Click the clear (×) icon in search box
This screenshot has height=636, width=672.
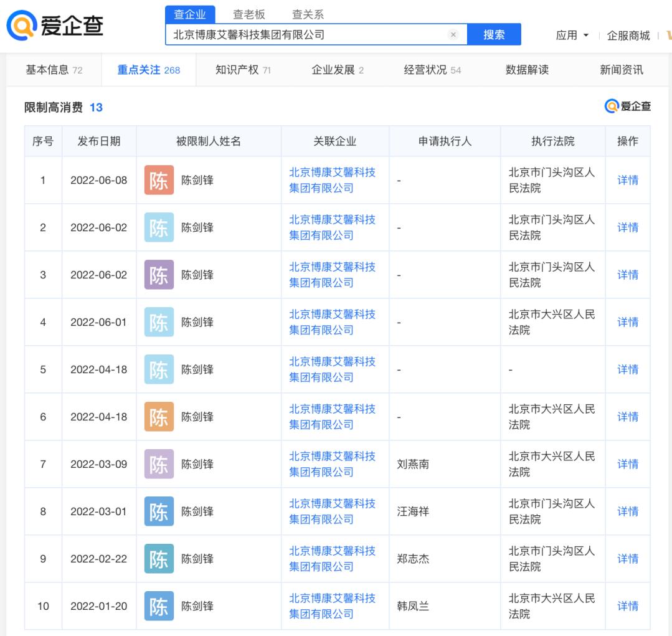coord(453,35)
